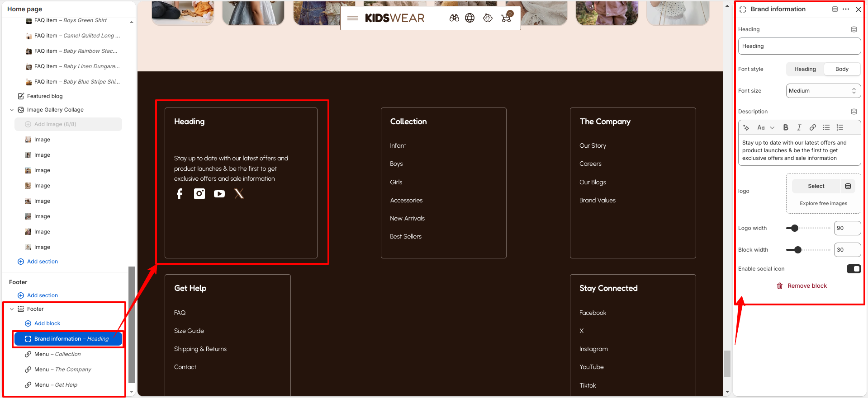Click the AI sparkle icon in Description toolbar
Screen dimensions: 868x398
coord(746,128)
